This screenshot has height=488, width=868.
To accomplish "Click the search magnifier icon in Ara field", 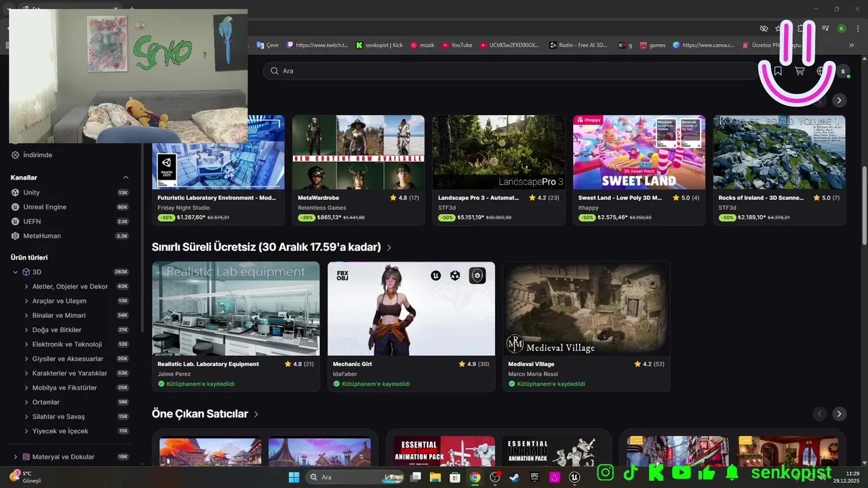I will [x=274, y=70].
